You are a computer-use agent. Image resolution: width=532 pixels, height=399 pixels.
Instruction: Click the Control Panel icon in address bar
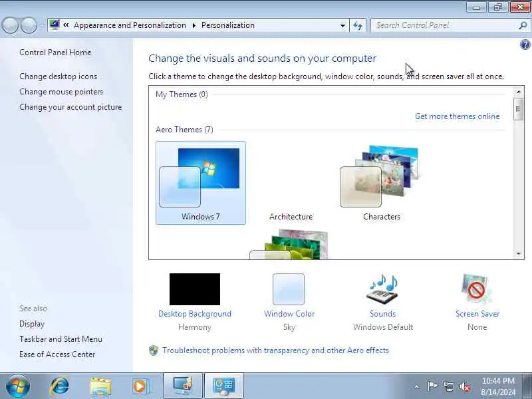pyautogui.click(x=55, y=25)
